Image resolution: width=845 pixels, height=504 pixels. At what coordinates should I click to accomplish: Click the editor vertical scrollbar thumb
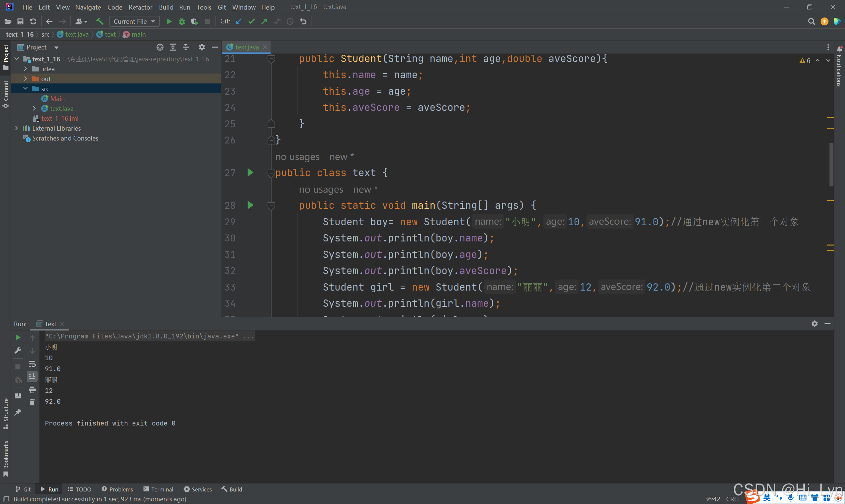(x=831, y=165)
